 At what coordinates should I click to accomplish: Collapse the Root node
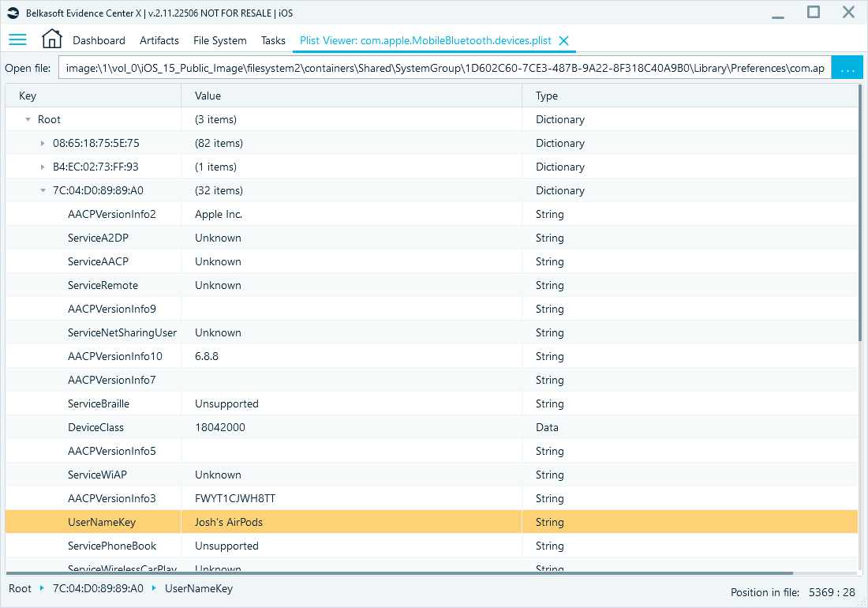point(28,119)
